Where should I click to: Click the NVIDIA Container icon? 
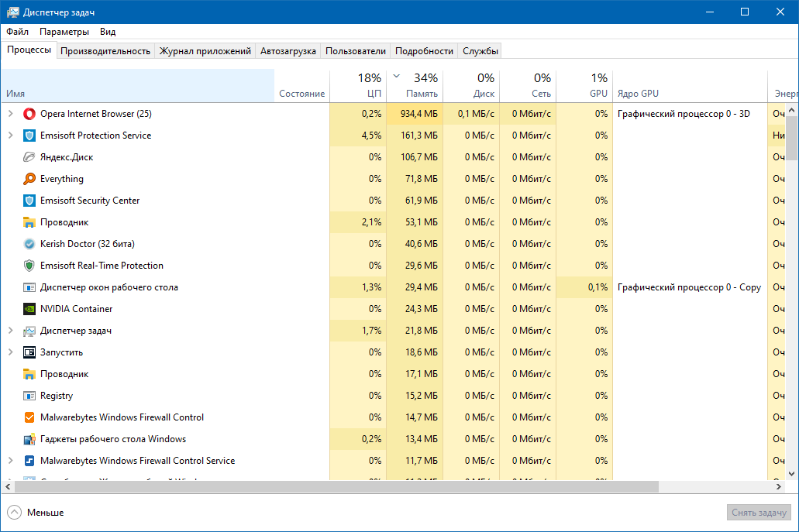pyautogui.click(x=29, y=309)
